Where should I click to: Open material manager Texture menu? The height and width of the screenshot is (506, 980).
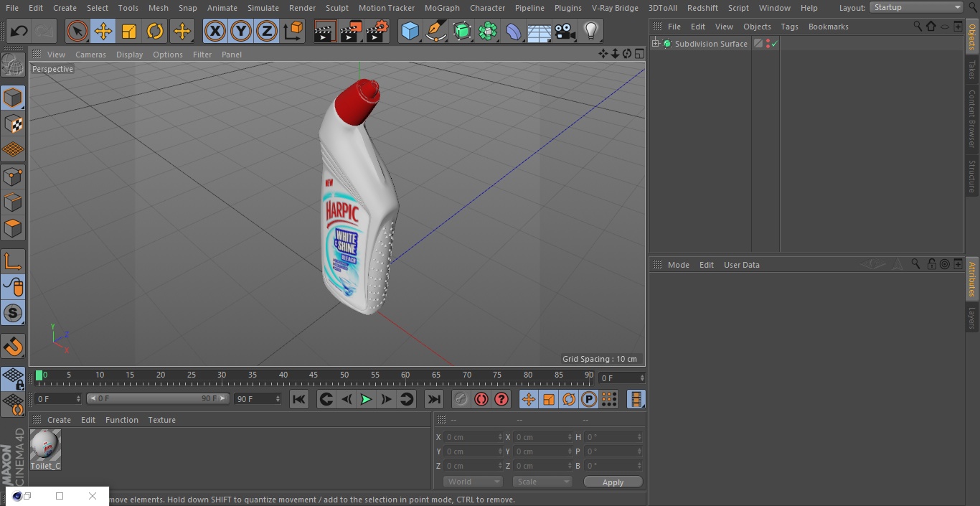[x=162, y=420]
